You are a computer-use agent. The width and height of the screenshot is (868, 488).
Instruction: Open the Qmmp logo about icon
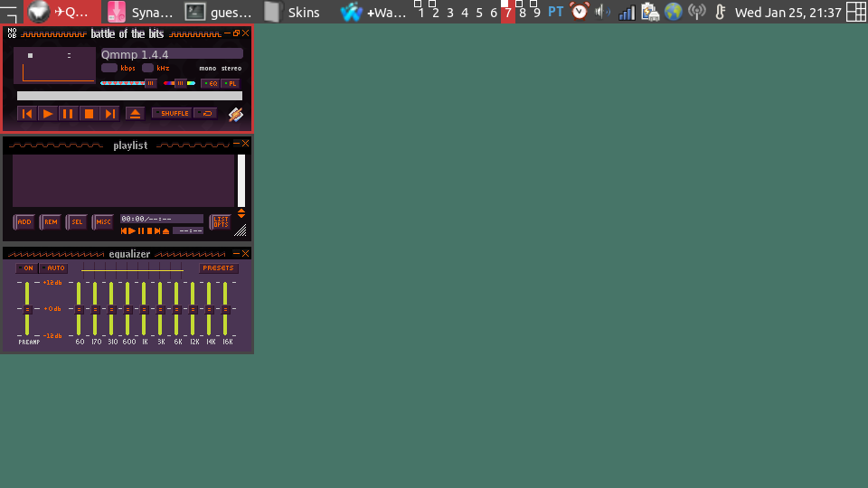(x=235, y=114)
